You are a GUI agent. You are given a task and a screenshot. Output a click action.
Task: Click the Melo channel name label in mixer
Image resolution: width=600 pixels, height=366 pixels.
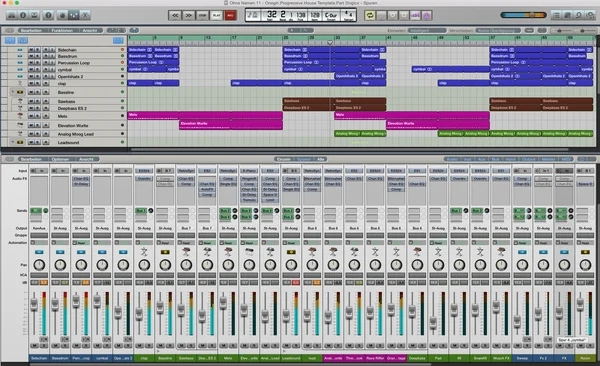tap(228, 358)
